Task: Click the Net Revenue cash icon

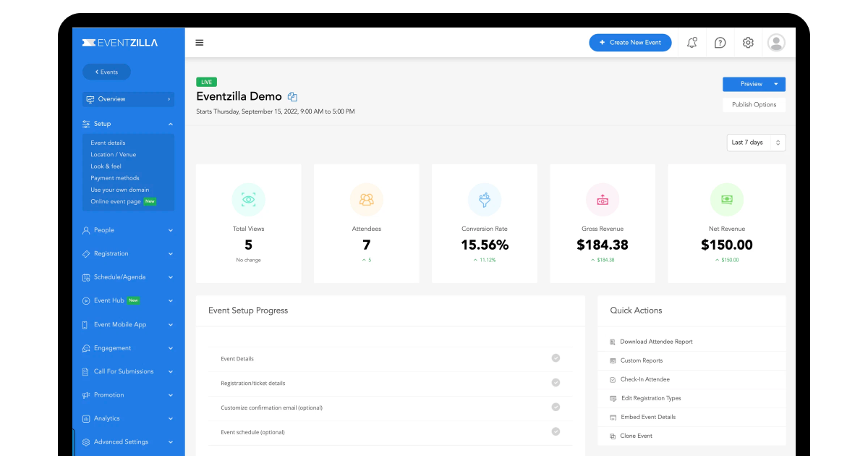Action: point(726,200)
